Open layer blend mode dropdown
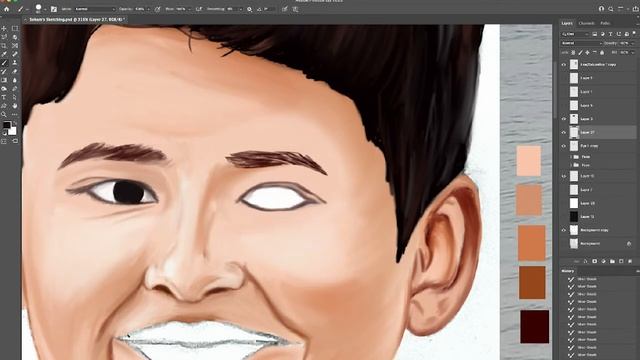 click(582, 43)
